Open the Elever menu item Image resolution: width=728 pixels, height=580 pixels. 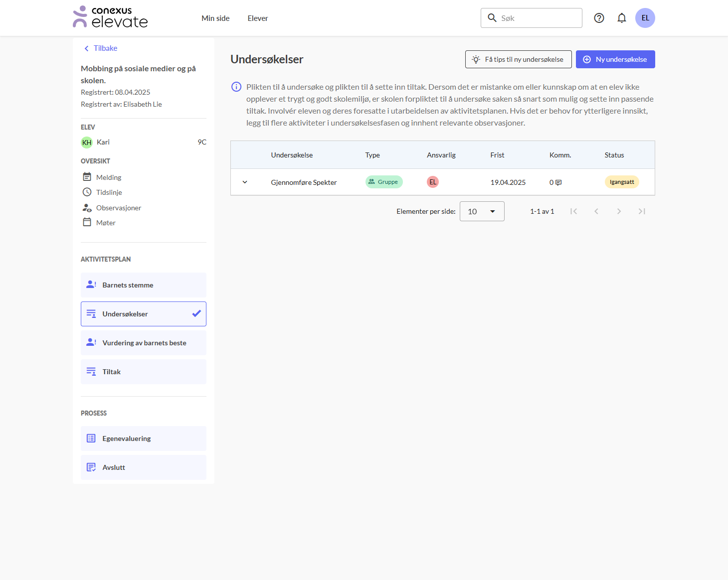point(258,18)
